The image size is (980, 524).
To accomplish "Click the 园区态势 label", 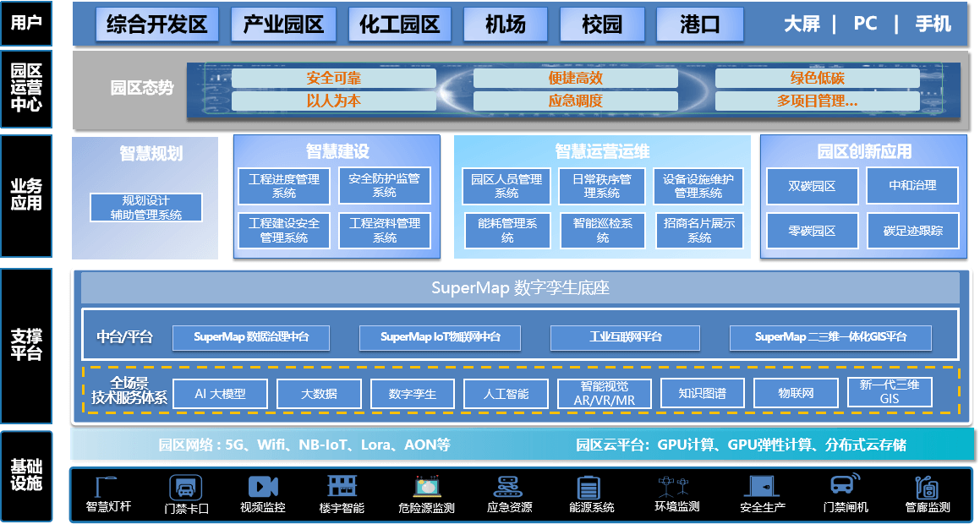I will pyautogui.click(x=141, y=88).
